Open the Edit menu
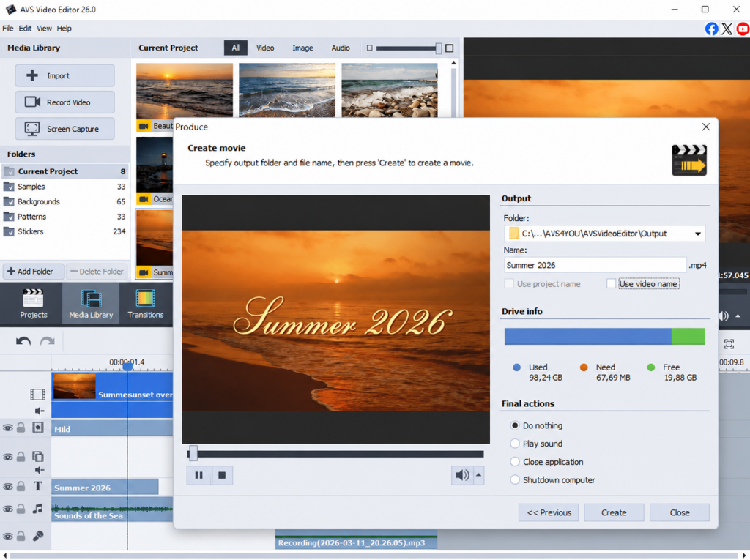Image resolution: width=750 pixels, height=560 pixels. coord(25,29)
